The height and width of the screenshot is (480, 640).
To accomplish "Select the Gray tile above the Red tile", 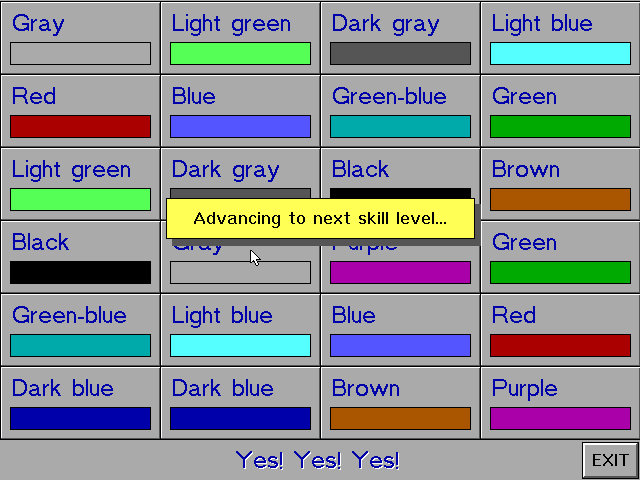I will (80, 37).
